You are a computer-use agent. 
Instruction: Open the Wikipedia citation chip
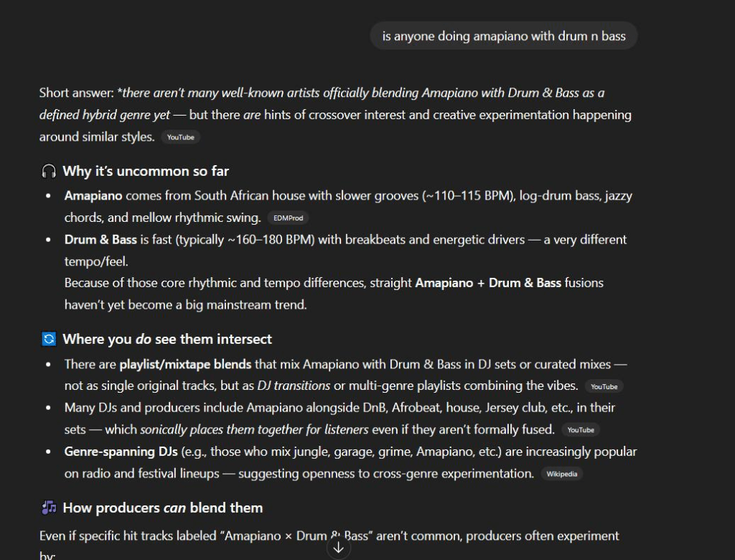click(x=561, y=474)
